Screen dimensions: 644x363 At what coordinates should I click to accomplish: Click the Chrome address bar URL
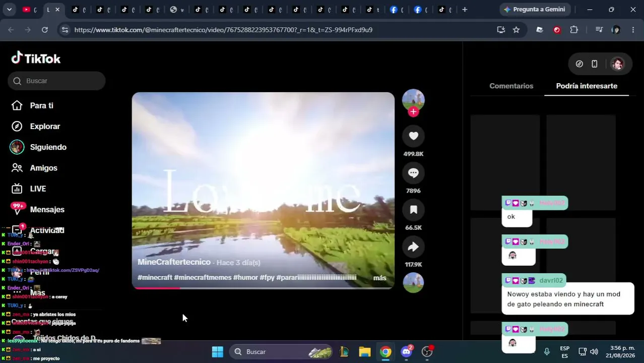[x=223, y=30]
